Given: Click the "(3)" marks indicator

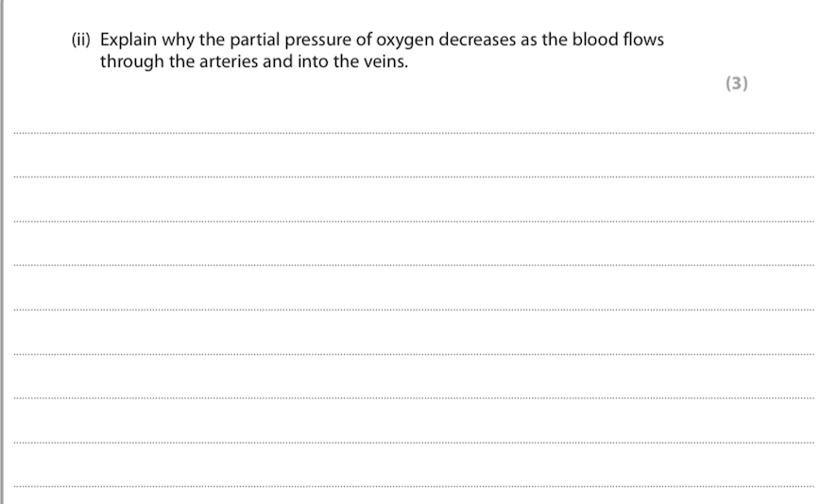Looking at the screenshot, I should [x=736, y=83].
